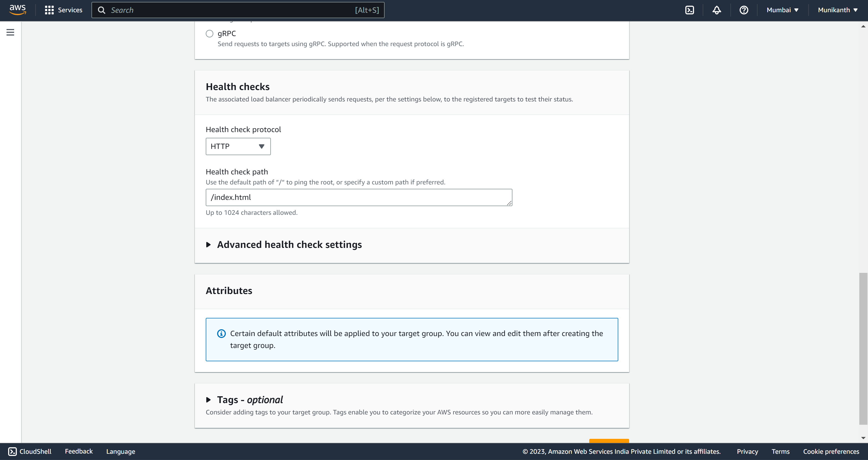Click the Feedback link

pos(78,451)
